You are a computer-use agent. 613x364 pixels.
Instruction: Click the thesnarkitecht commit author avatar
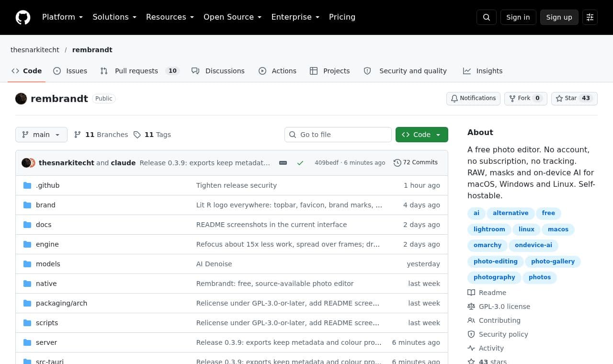coord(26,163)
